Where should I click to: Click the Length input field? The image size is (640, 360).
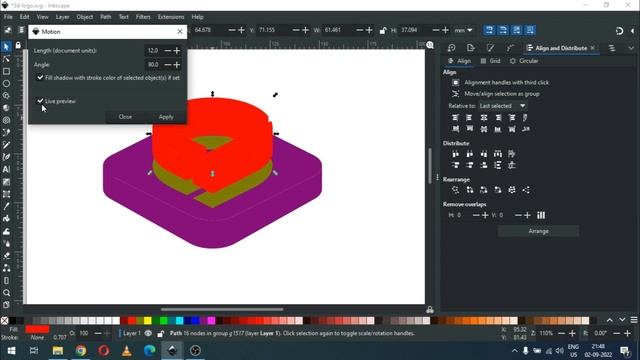point(153,51)
